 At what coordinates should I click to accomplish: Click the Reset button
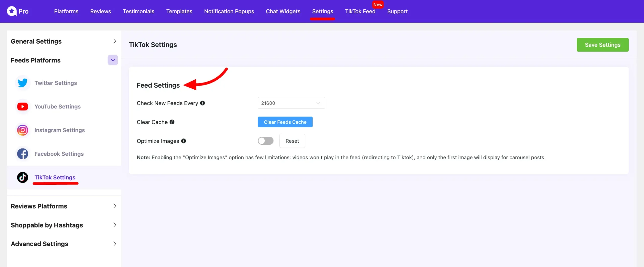292,141
